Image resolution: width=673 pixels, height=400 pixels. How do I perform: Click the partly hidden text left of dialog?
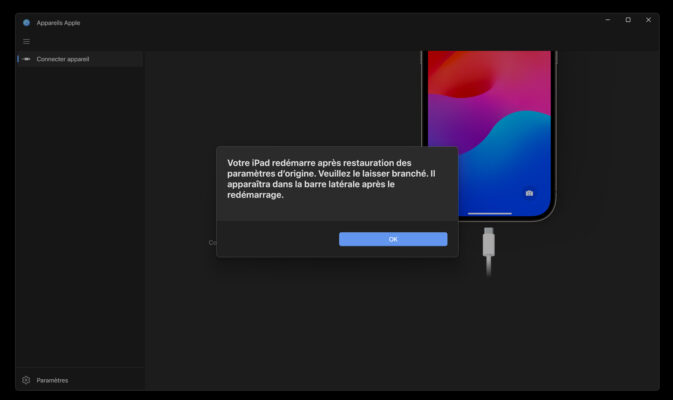click(212, 242)
